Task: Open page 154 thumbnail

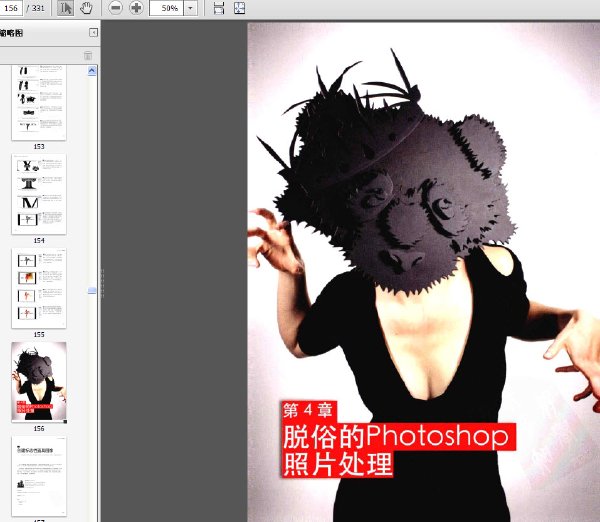Action: [39, 194]
